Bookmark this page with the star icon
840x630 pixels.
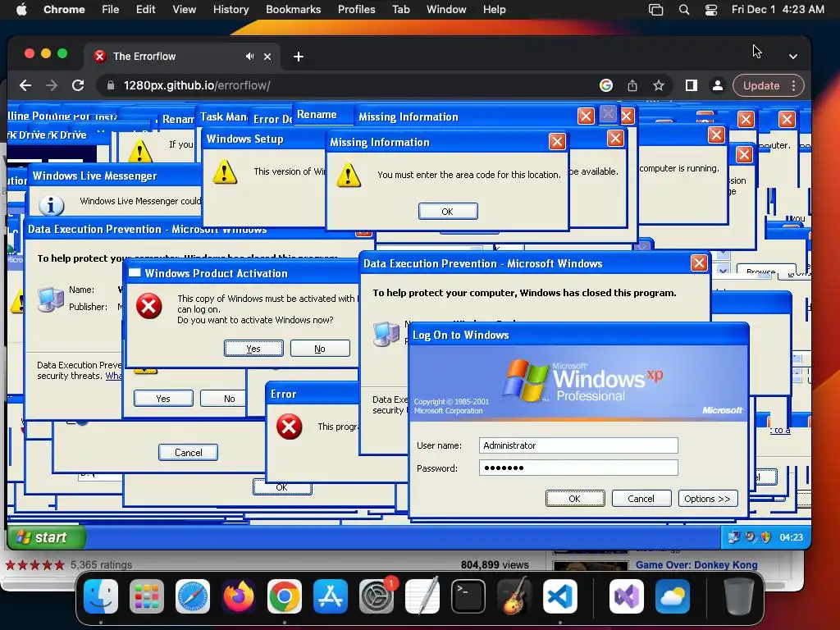click(x=659, y=85)
